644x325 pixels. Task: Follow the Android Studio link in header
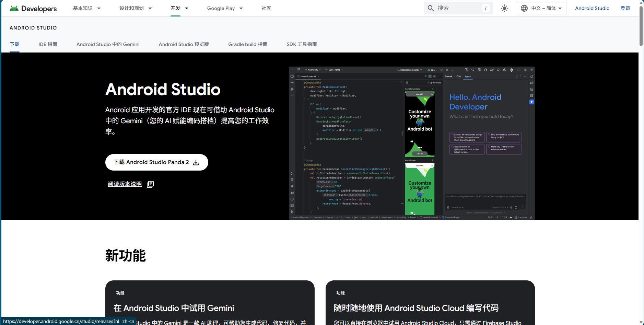click(592, 8)
